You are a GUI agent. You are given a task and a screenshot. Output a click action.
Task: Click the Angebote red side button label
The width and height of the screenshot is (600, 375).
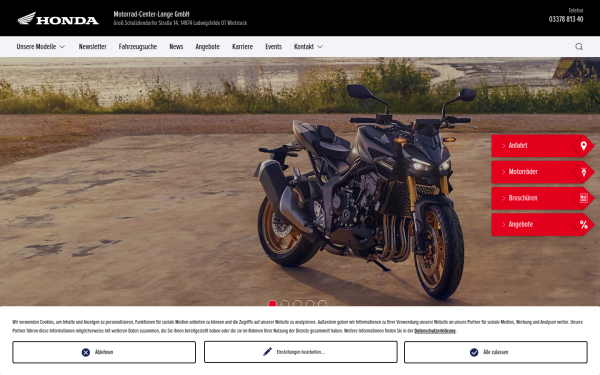click(x=520, y=225)
